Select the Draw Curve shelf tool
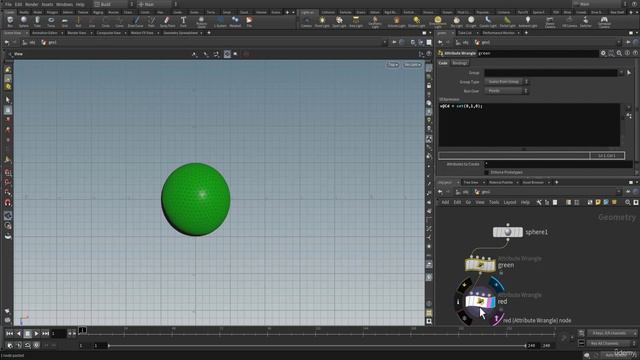Screen dimensions: 640x360 (x=136, y=22)
